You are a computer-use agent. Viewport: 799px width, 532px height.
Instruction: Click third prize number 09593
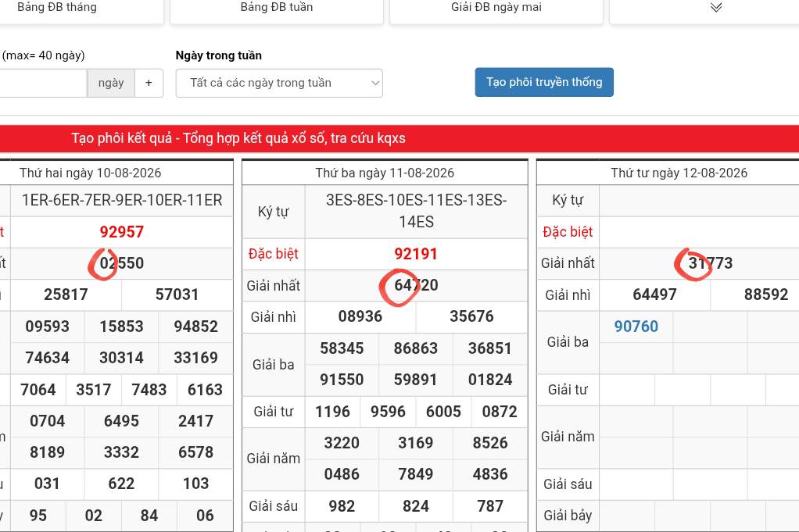[48, 327]
